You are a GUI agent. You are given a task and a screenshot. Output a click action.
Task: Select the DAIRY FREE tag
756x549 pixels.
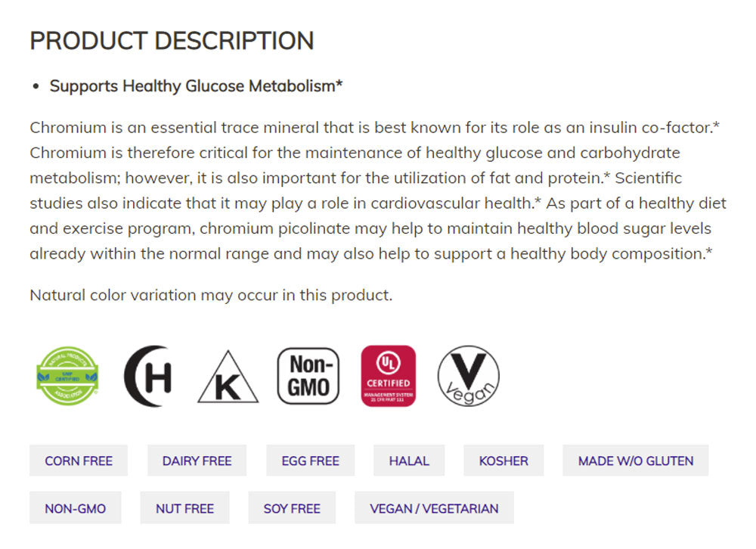(x=197, y=461)
